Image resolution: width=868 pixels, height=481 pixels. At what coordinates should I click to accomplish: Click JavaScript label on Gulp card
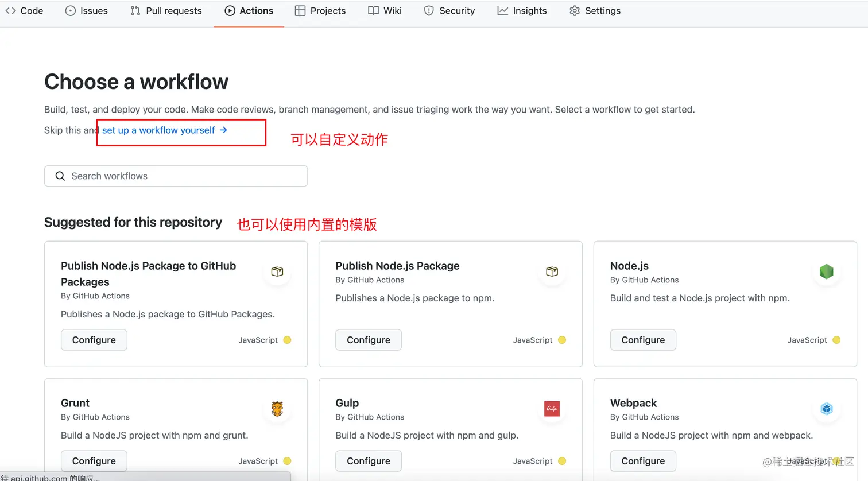pyautogui.click(x=533, y=461)
